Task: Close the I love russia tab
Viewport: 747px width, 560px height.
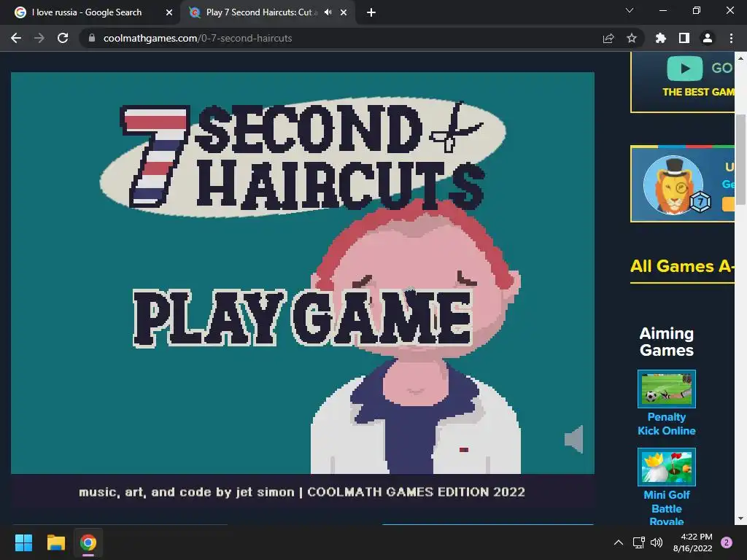Action: click(169, 12)
